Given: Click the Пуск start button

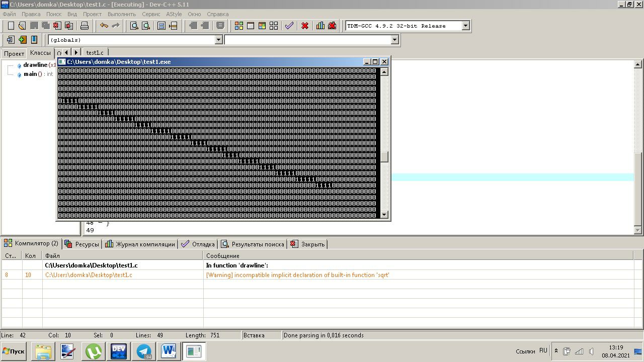Looking at the screenshot, I should point(14,351).
